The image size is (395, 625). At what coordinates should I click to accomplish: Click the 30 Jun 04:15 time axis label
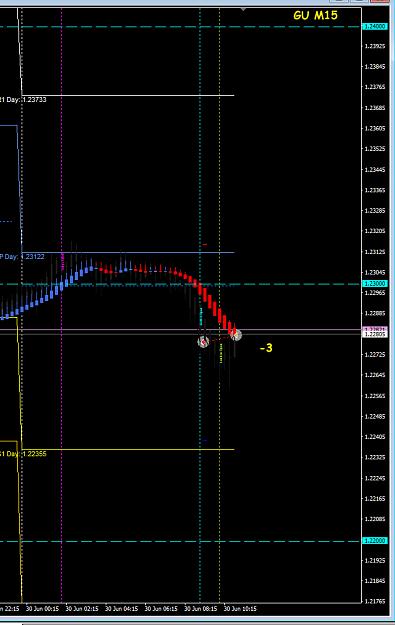122,609
